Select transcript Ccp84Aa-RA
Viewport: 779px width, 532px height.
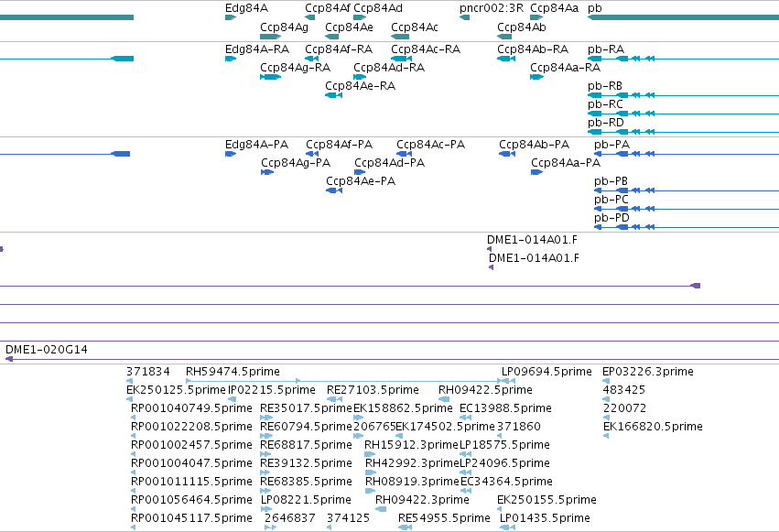(566, 68)
